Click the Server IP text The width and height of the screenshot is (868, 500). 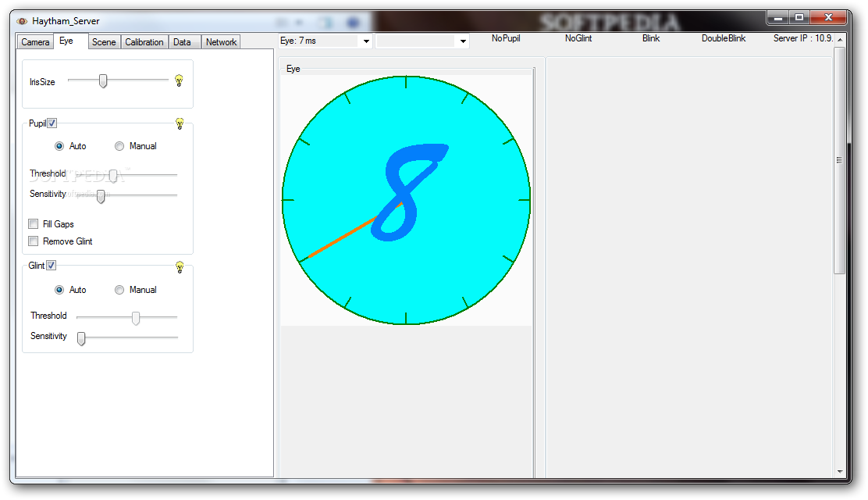802,38
